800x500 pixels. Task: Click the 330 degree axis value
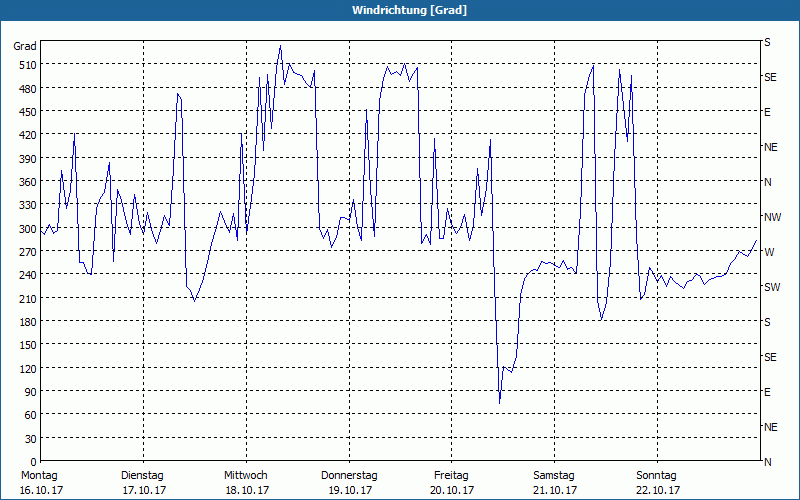pos(28,205)
